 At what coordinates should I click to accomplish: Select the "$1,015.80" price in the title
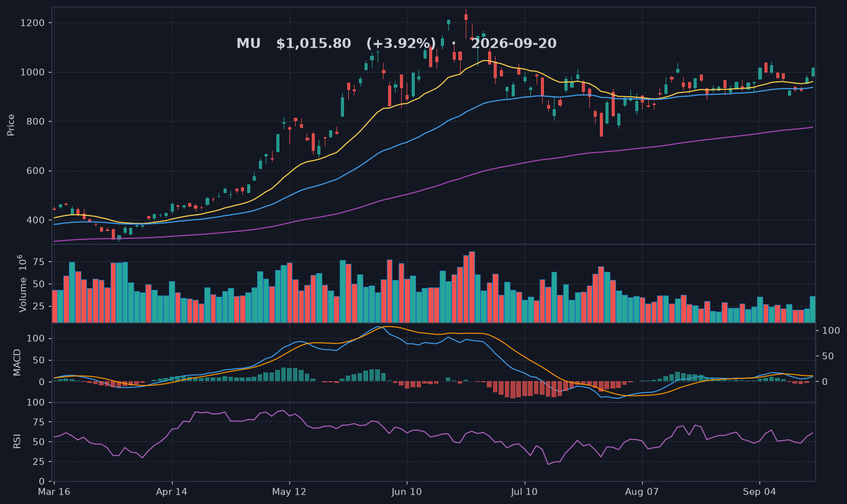click(314, 44)
